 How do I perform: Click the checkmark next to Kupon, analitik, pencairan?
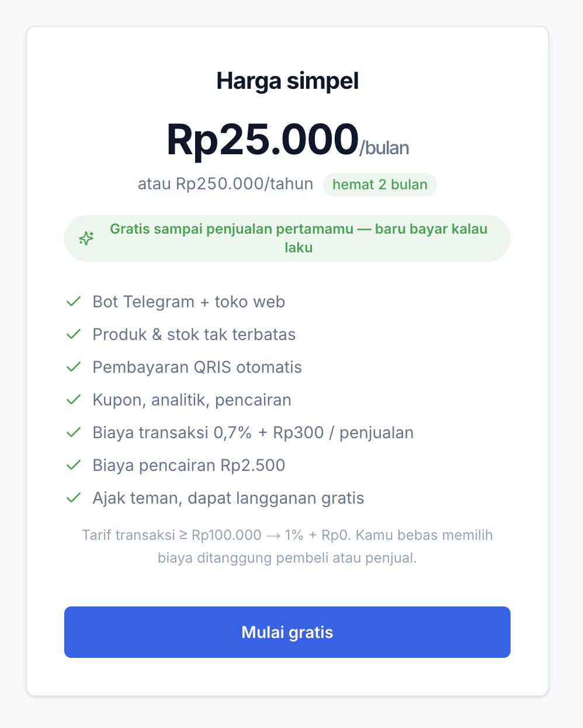(x=73, y=400)
